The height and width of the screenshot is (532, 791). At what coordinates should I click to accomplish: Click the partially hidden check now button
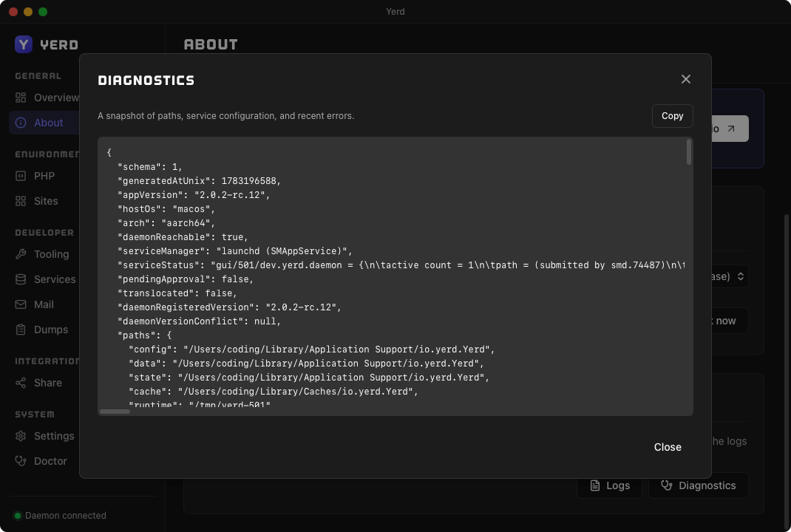click(729, 321)
